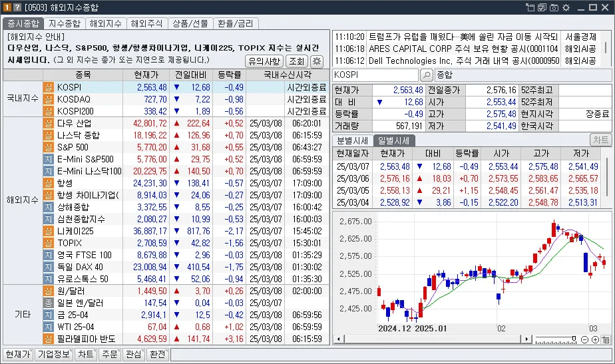Open window settings sun-gear icon in title bar
The width and height of the screenshot is (615, 364).
pos(566,7)
